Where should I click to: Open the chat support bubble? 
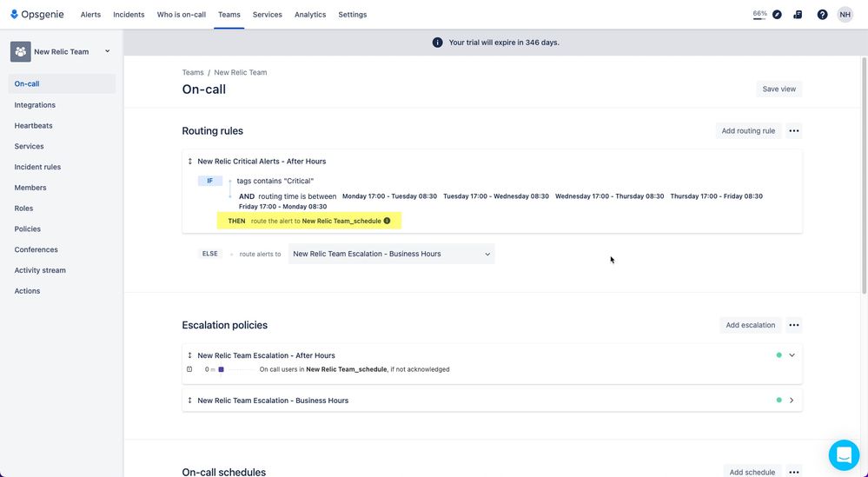tap(844, 455)
